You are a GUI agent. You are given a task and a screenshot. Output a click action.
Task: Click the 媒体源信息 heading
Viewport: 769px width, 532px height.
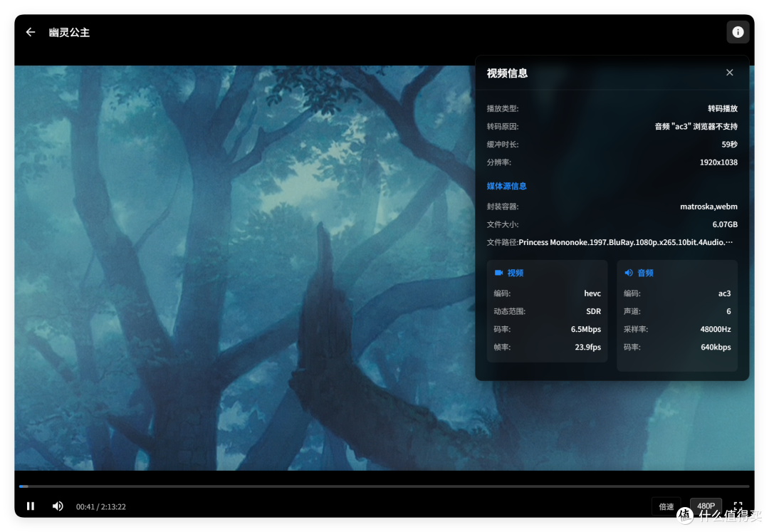[506, 186]
